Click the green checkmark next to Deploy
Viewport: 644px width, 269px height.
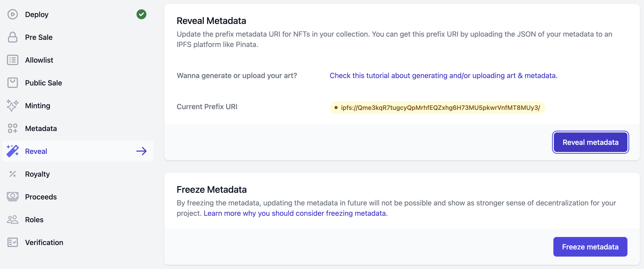click(141, 14)
